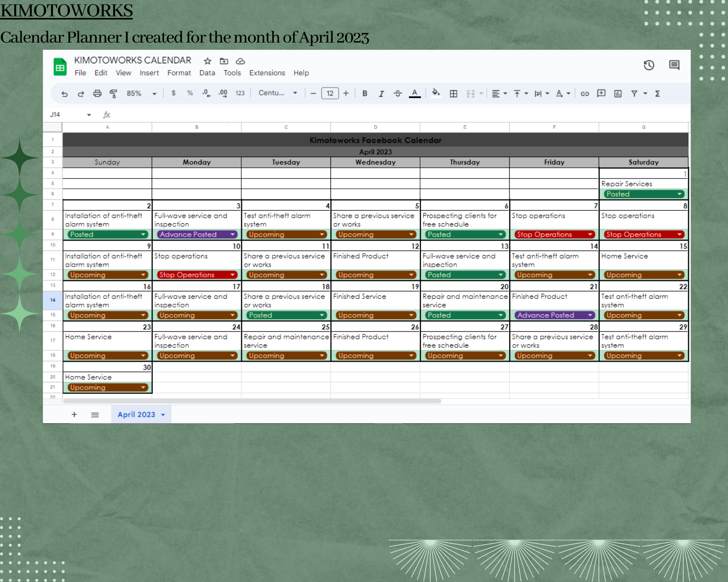The image size is (728, 582).
Task: Click the Google Sheets home logo
Action: click(x=60, y=67)
